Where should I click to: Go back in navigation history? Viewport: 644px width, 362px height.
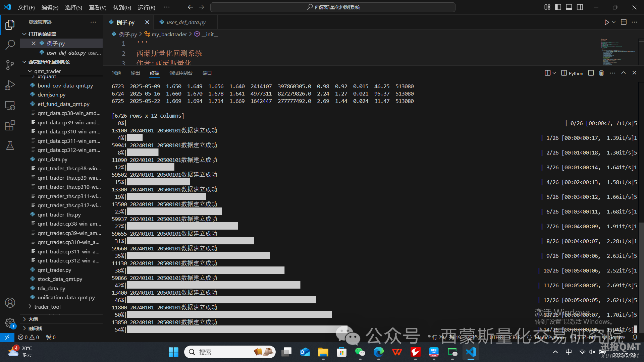pos(190,7)
